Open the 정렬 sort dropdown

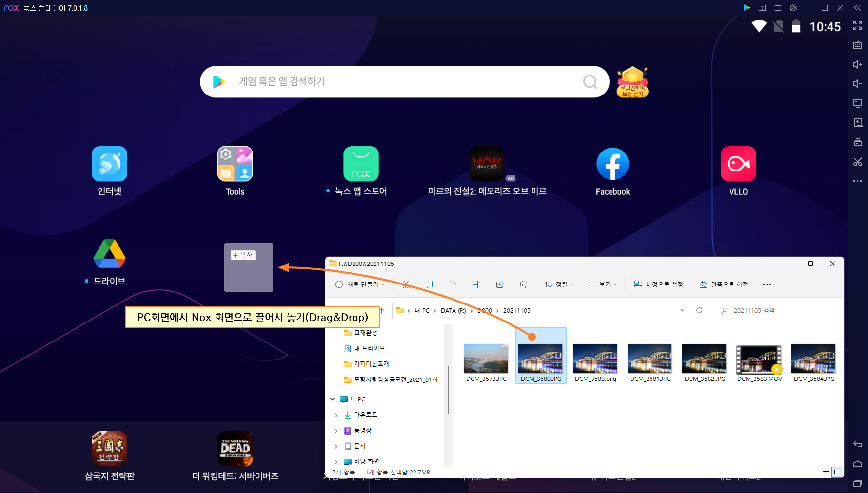pyautogui.click(x=559, y=284)
